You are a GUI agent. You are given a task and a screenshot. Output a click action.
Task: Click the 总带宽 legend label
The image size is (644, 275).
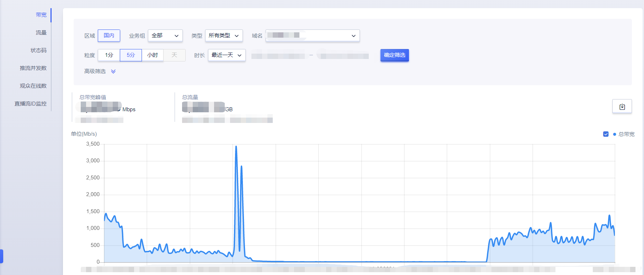click(627, 134)
